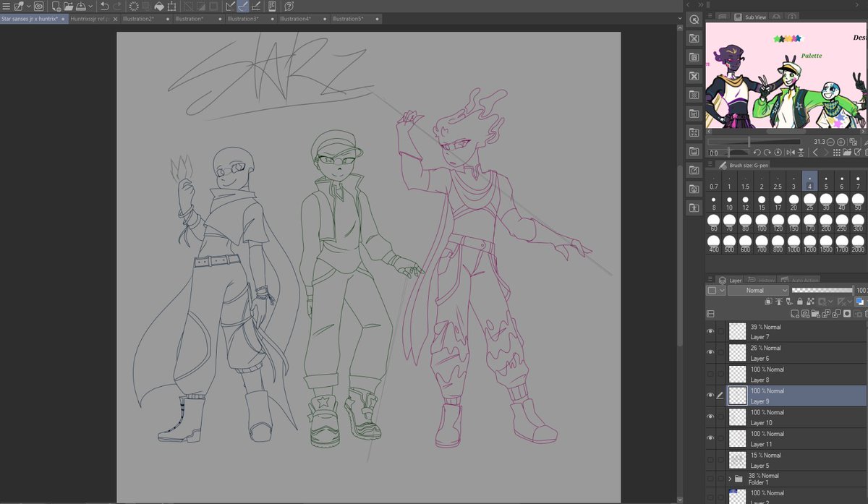Open dropdown next to pen tool icon

tap(28, 6)
